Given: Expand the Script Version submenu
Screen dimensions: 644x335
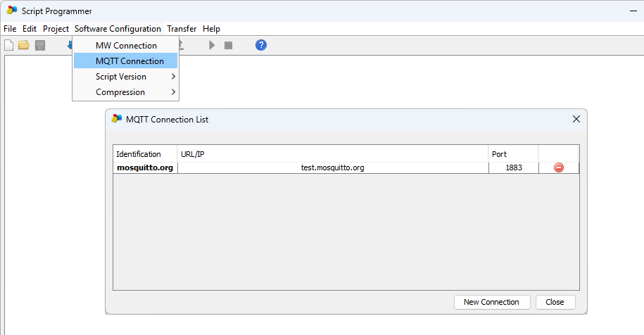Looking at the screenshot, I should (125, 77).
